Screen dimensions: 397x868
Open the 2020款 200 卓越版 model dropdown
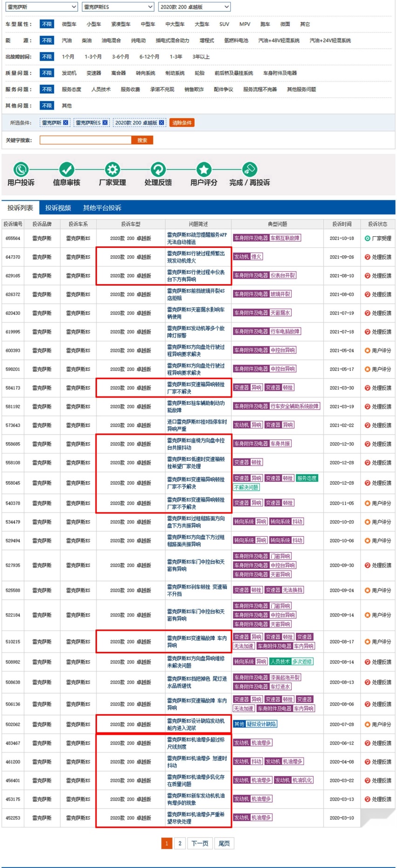[194, 7]
